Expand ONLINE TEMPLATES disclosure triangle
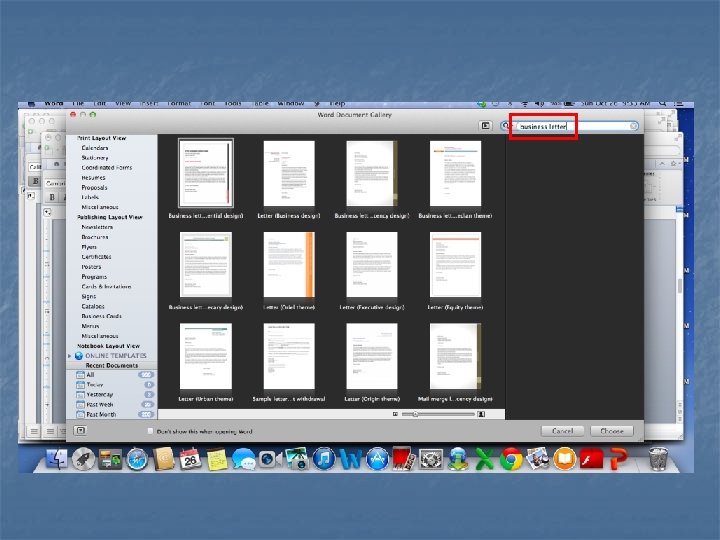The width and height of the screenshot is (720, 540). click(70, 356)
